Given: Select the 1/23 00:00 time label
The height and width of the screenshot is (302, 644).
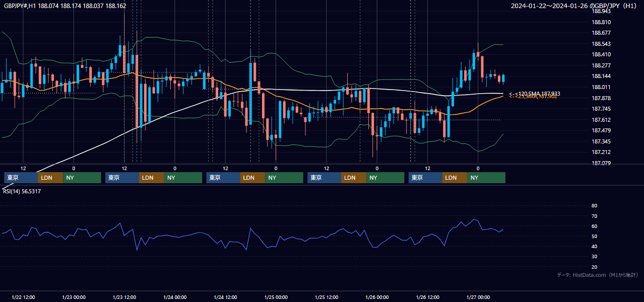Looking at the screenshot, I should pyautogui.click(x=74, y=297).
